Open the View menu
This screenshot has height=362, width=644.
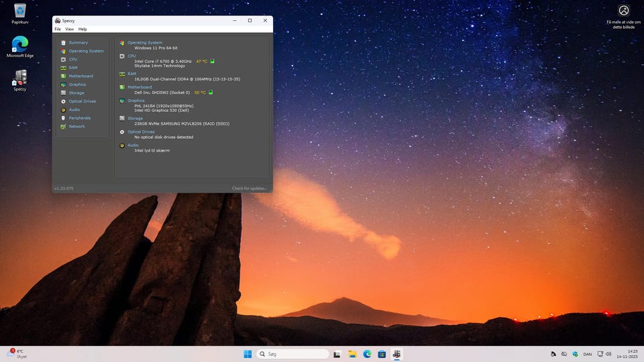[x=69, y=29]
